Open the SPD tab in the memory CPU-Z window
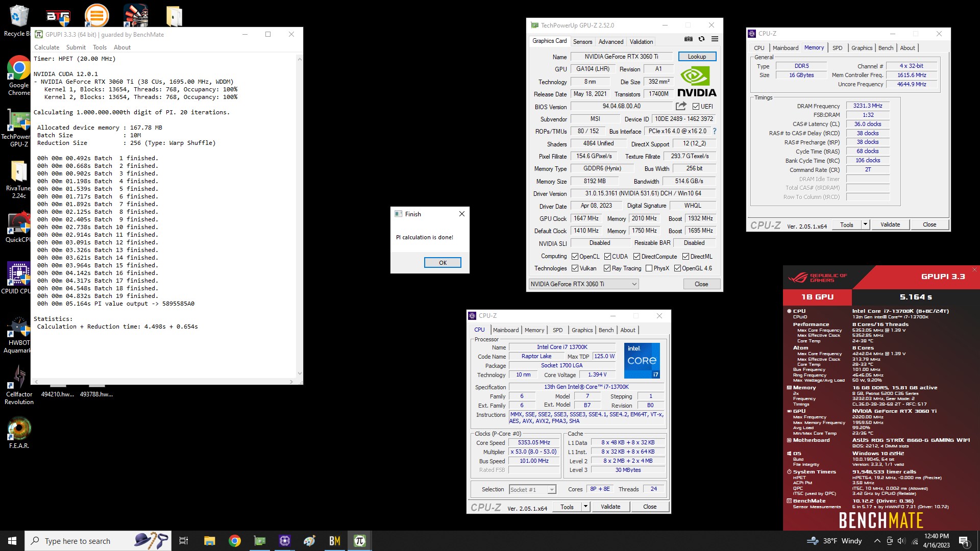980x551 pixels. (837, 48)
